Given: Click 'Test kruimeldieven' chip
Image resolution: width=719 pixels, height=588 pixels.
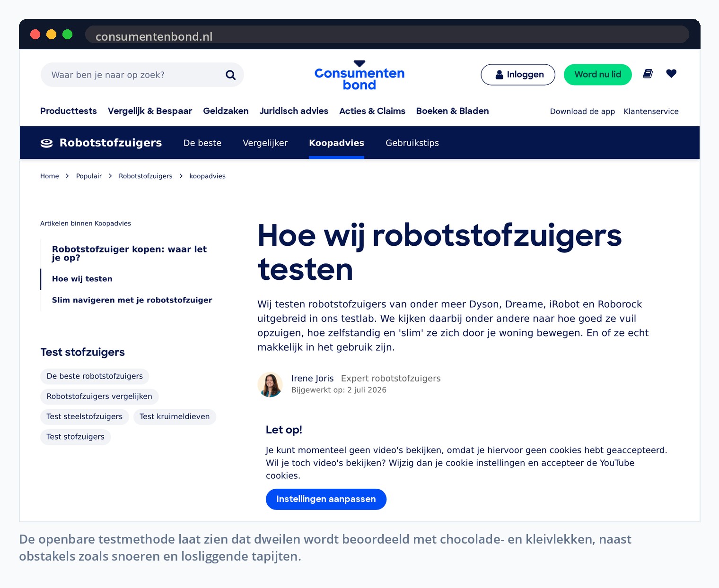Looking at the screenshot, I should [175, 417].
